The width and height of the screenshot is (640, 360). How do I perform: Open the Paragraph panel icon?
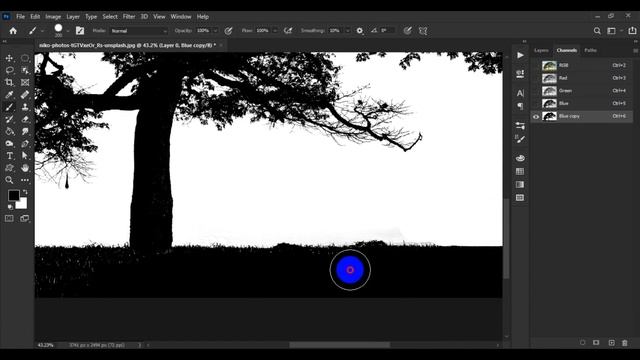coord(520,106)
